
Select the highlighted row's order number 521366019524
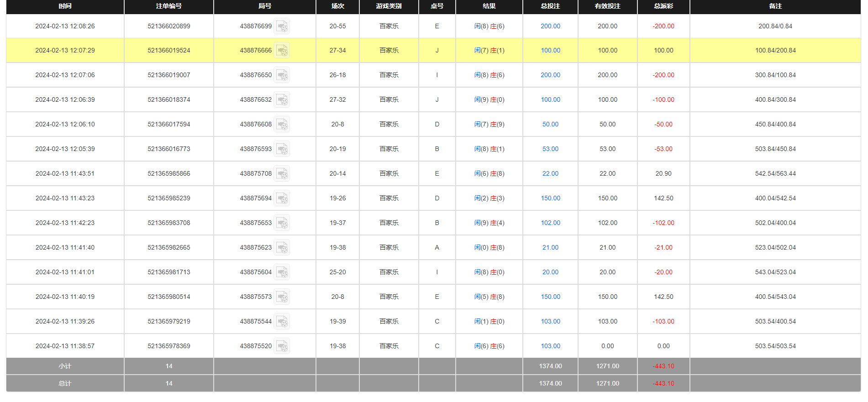pyautogui.click(x=168, y=50)
